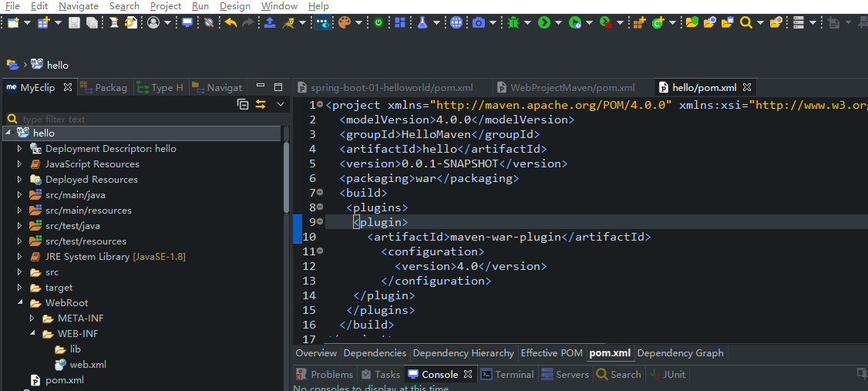Switch to the JUnit view tab
The width and height of the screenshot is (868, 391).
668,374
